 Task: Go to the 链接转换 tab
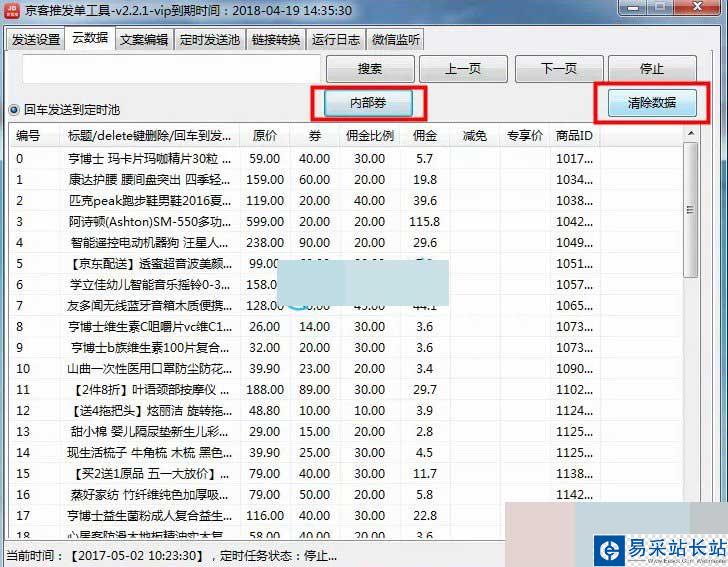pos(276,39)
